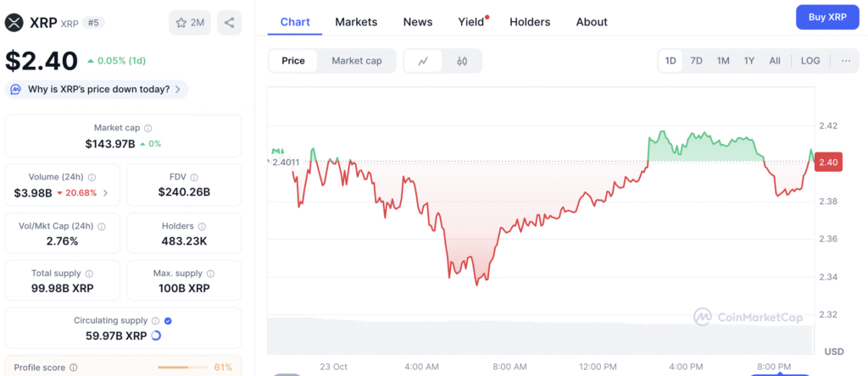This screenshot has height=376, width=868.
Task: Switch to the Holders tab
Action: point(530,22)
